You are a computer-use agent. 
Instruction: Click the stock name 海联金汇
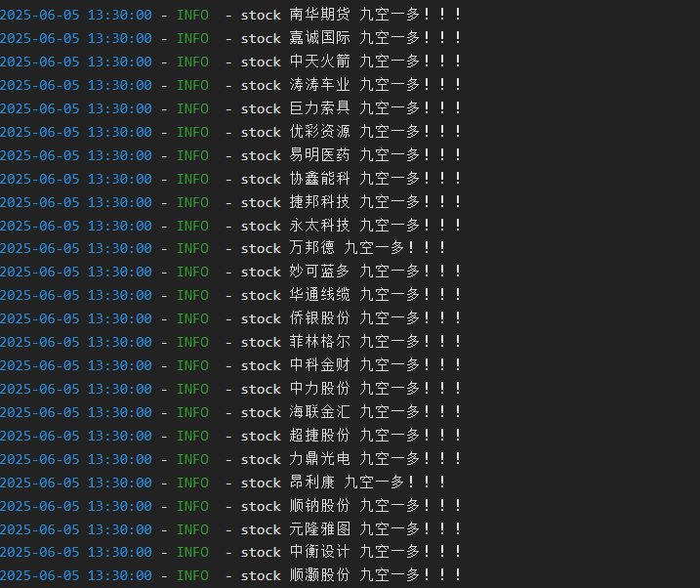pyautogui.click(x=319, y=412)
